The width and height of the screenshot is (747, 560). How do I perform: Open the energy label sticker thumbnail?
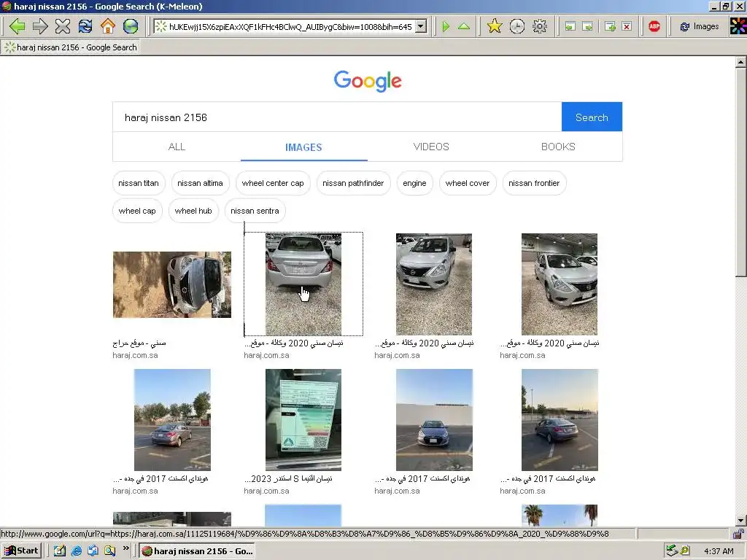303,420
